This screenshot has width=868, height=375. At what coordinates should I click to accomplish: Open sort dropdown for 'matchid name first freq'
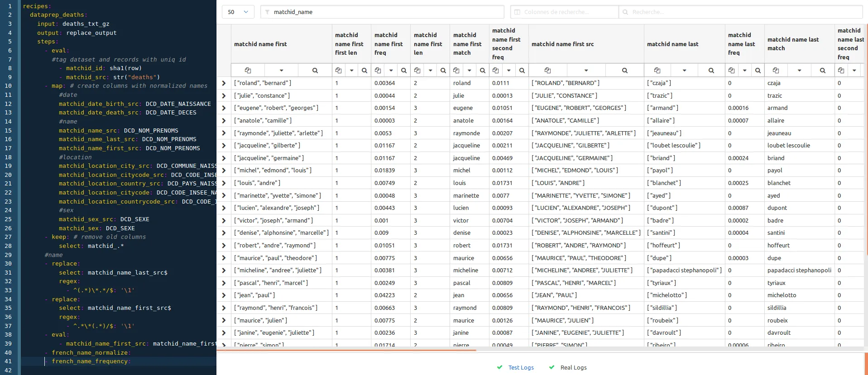(x=391, y=70)
